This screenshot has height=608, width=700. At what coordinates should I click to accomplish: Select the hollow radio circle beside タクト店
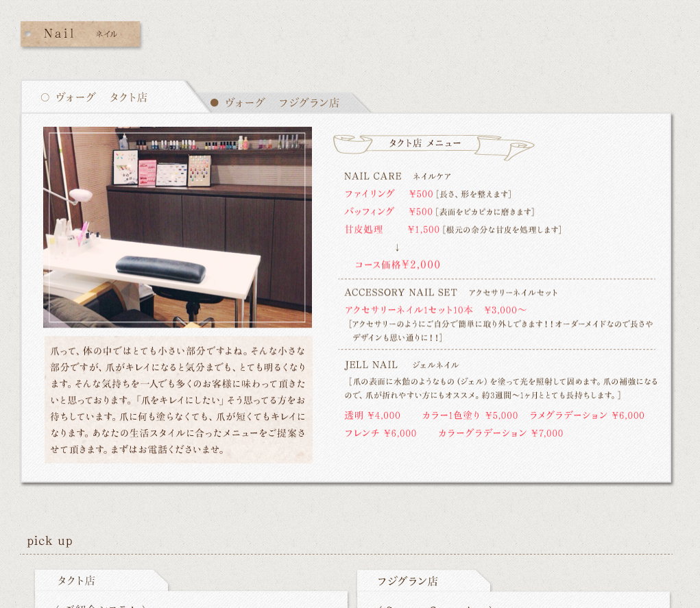pyautogui.click(x=45, y=97)
